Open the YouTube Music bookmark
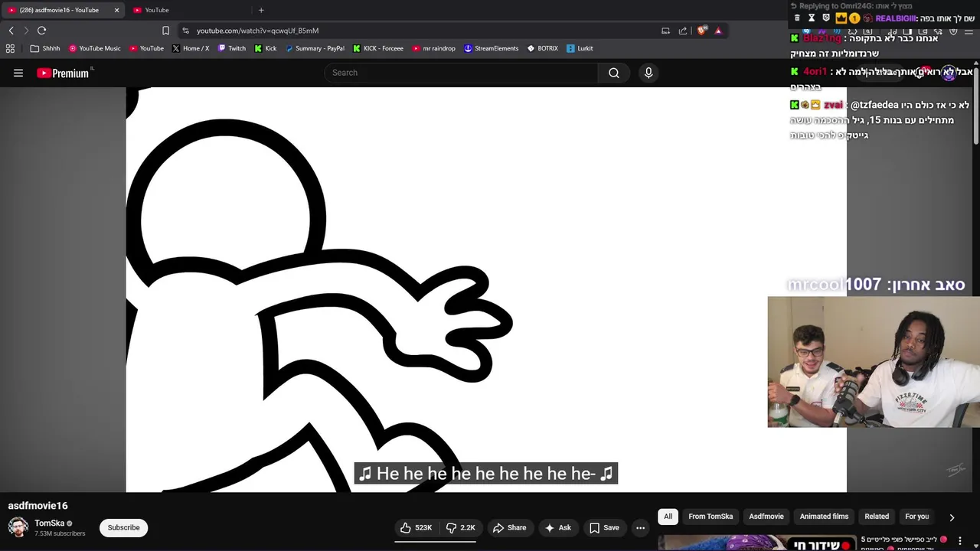The image size is (980, 551). (x=95, y=48)
